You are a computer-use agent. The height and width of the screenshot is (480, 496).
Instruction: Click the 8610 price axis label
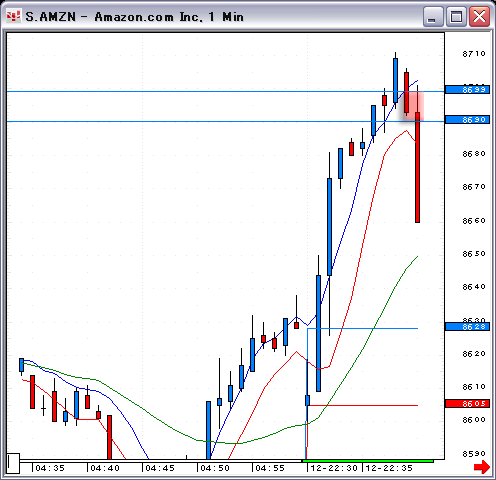pyautogui.click(x=474, y=387)
